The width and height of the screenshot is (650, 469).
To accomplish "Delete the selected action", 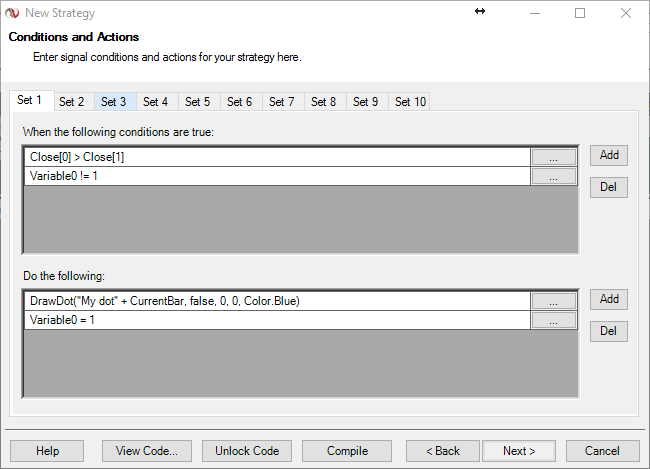I will 609,331.
